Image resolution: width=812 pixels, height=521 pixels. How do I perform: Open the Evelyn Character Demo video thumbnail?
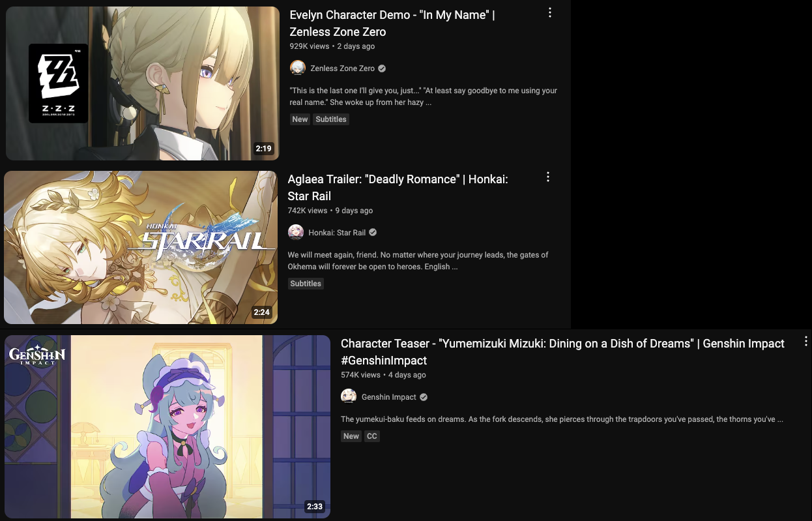tap(142, 83)
